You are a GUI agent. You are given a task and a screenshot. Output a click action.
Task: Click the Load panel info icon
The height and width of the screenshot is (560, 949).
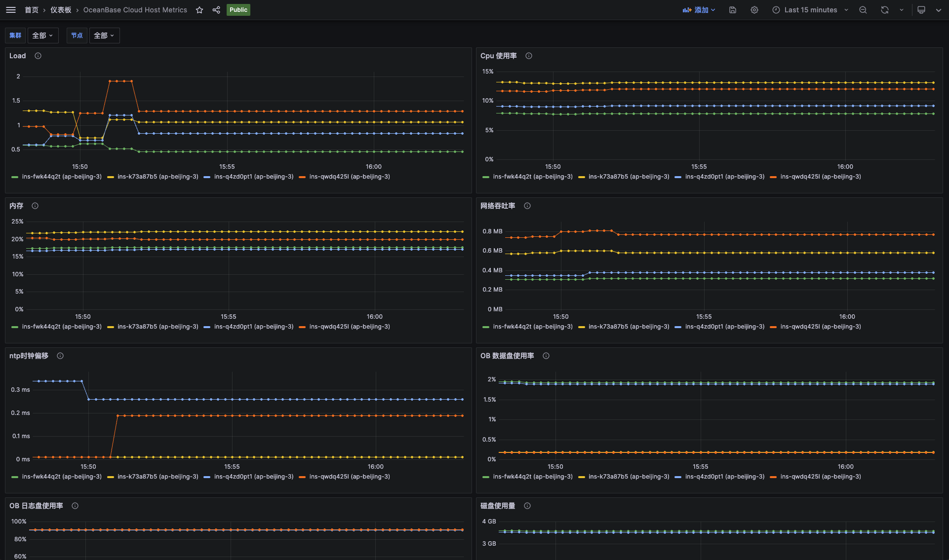(38, 56)
